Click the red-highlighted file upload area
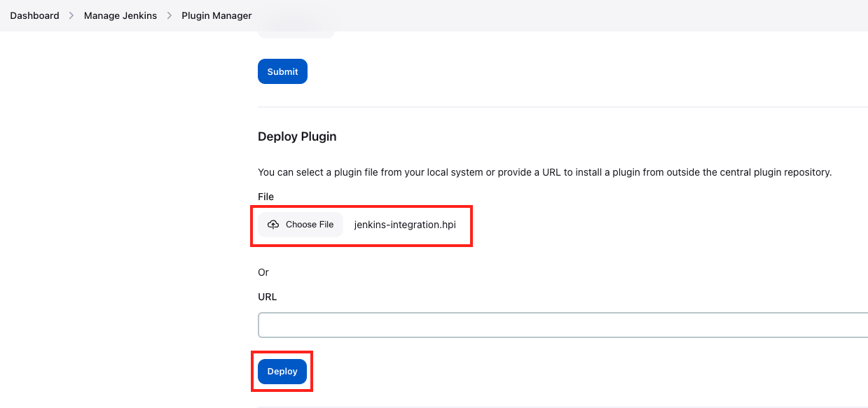Screen dimensions: 868x408 361,226
